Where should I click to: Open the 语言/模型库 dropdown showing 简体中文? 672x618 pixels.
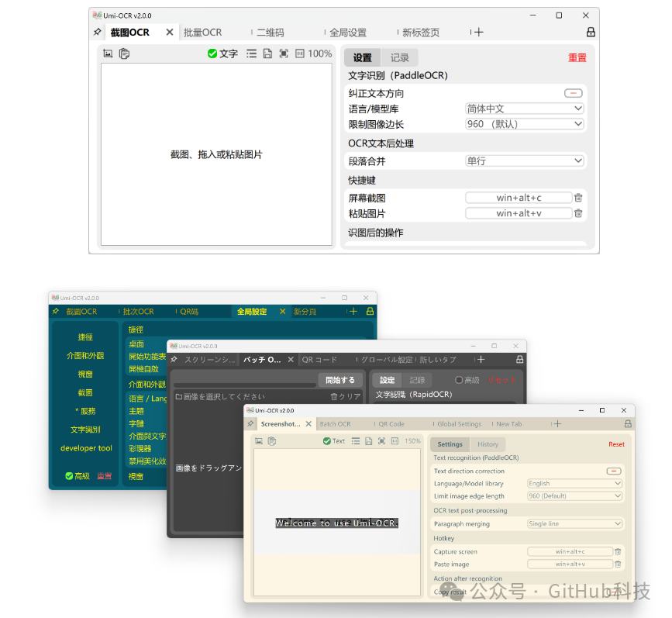pyautogui.click(x=525, y=109)
